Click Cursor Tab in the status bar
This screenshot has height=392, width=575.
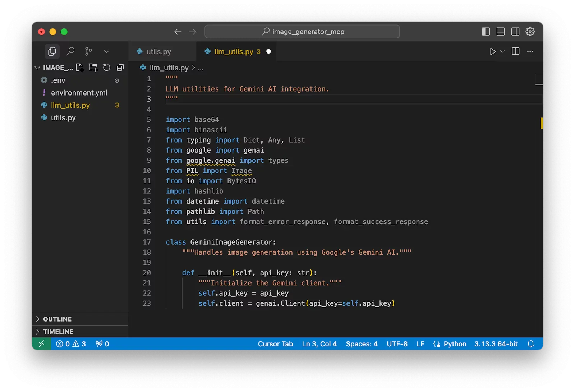(275, 344)
